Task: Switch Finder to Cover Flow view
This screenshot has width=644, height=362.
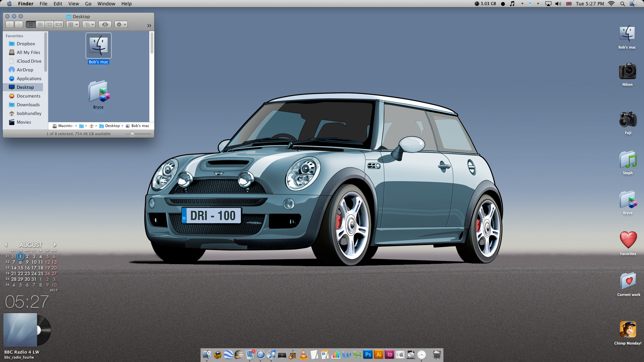Action: coord(59,24)
